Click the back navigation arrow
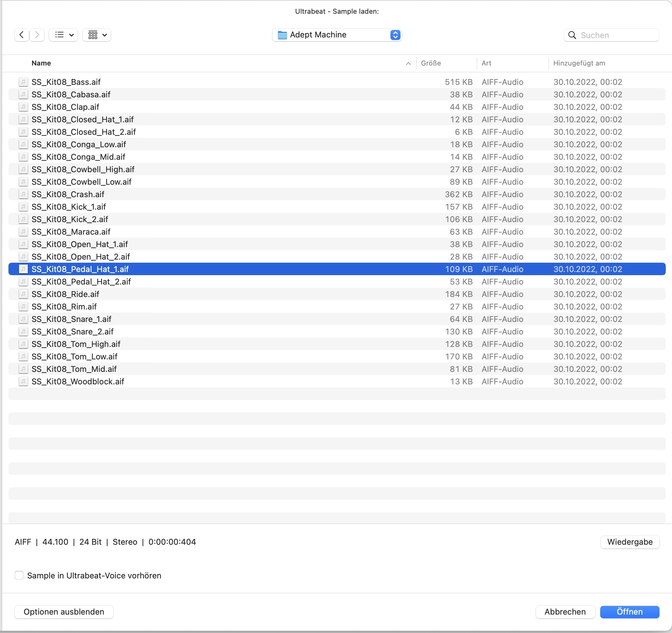672x633 pixels. tap(22, 35)
